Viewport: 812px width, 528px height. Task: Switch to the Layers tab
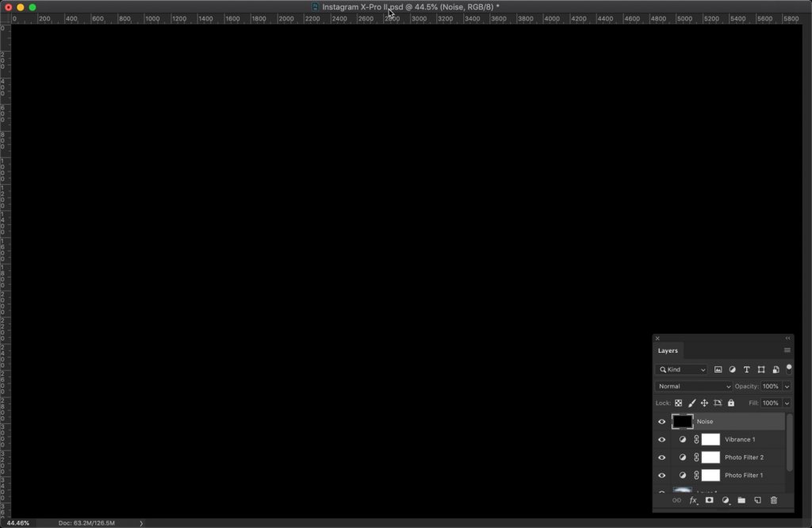[667, 350]
